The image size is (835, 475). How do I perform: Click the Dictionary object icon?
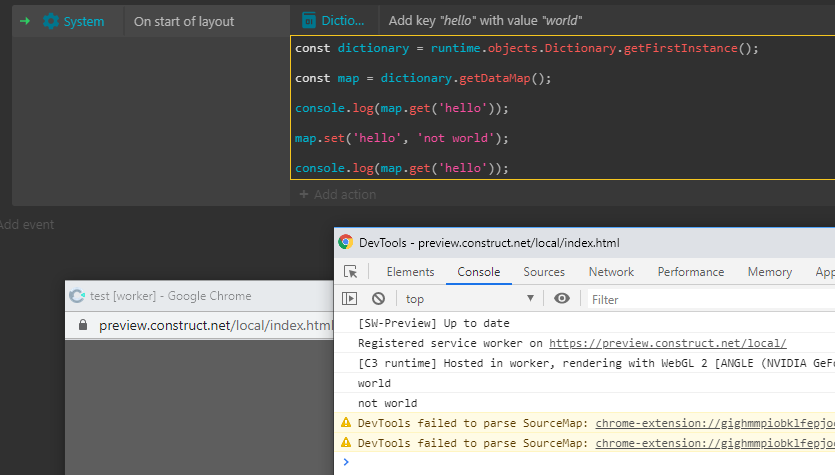pos(309,20)
